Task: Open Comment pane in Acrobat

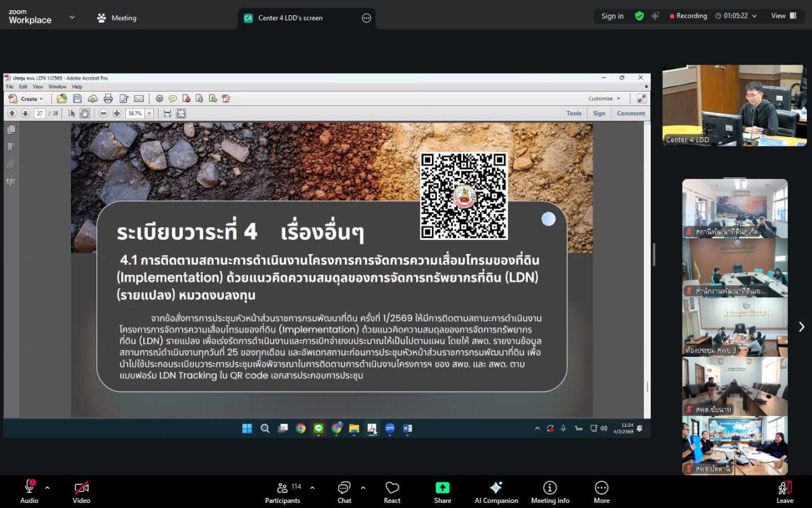Action: pyautogui.click(x=631, y=113)
